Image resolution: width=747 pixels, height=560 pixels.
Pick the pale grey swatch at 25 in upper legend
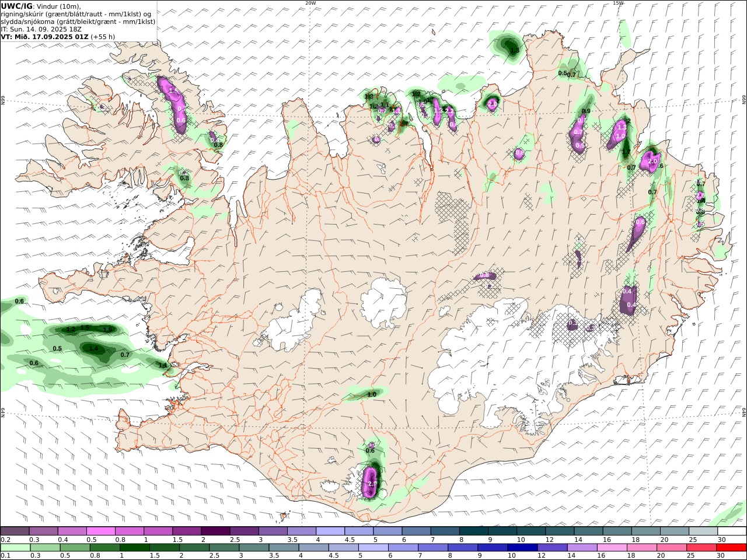[703, 531]
